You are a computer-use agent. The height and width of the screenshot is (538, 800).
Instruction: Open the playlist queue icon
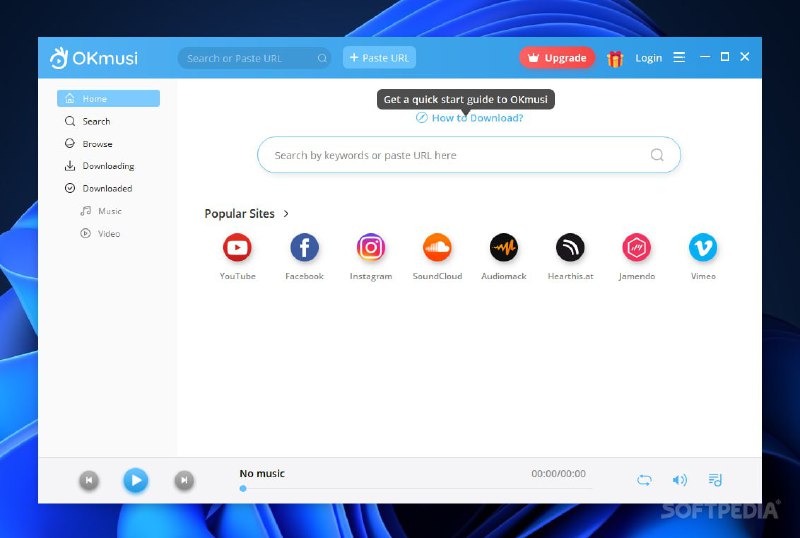(715, 480)
